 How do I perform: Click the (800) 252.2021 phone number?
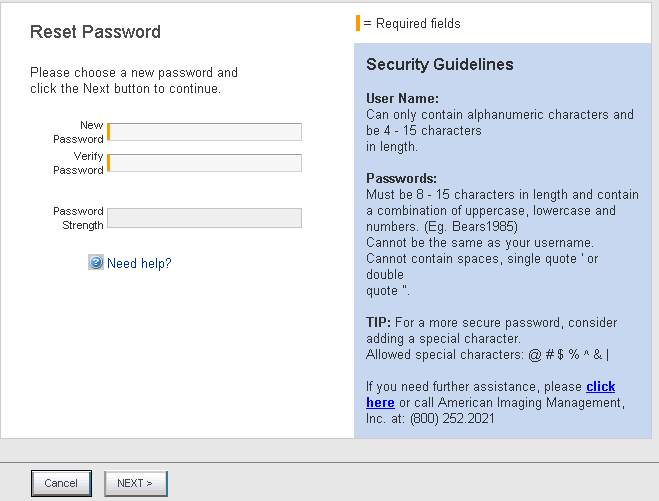[452, 419]
